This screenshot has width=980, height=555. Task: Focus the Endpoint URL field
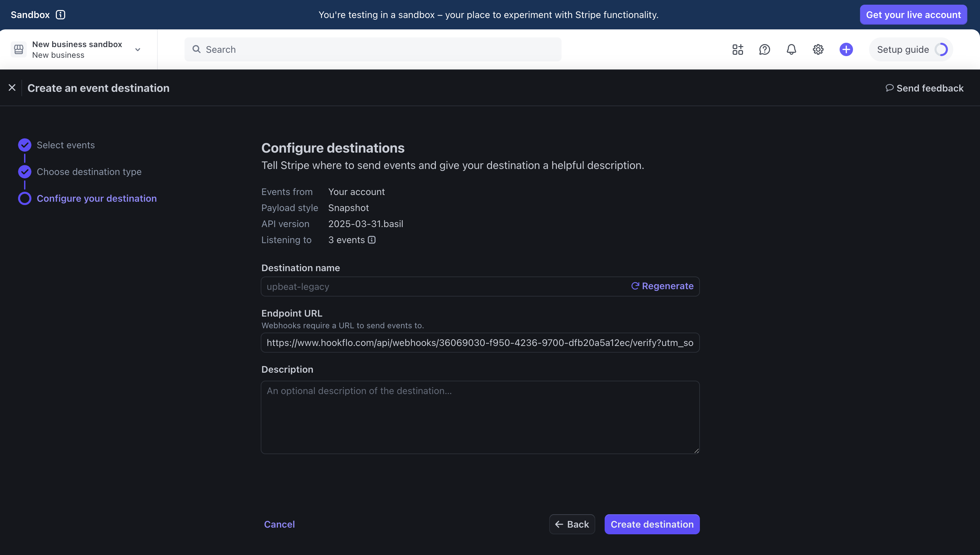(x=480, y=343)
